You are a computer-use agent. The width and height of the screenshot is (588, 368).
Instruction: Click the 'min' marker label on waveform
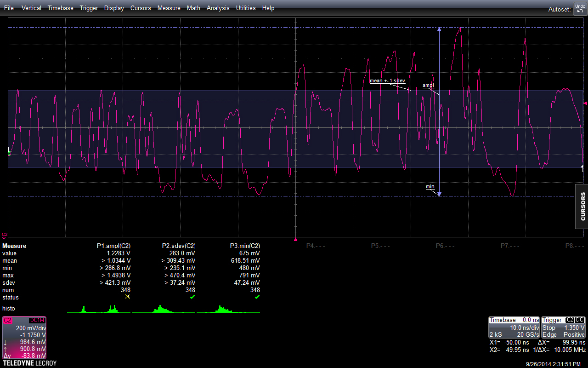click(x=430, y=186)
